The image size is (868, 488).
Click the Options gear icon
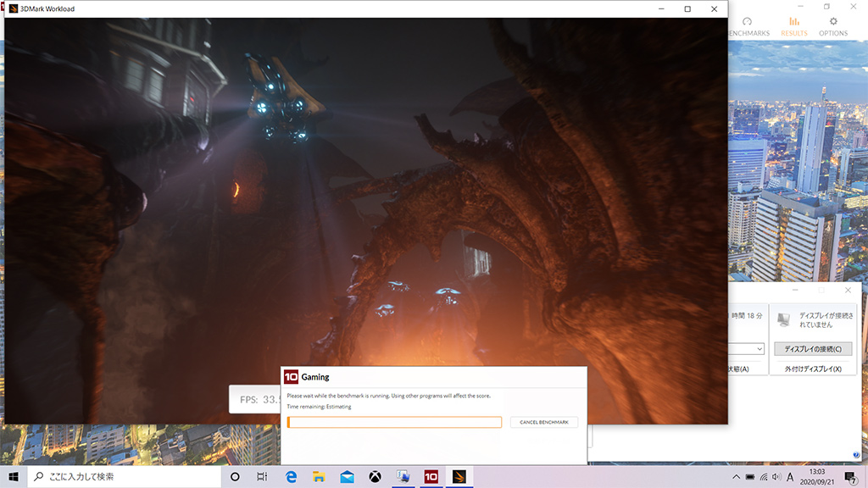click(x=833, y=21)
